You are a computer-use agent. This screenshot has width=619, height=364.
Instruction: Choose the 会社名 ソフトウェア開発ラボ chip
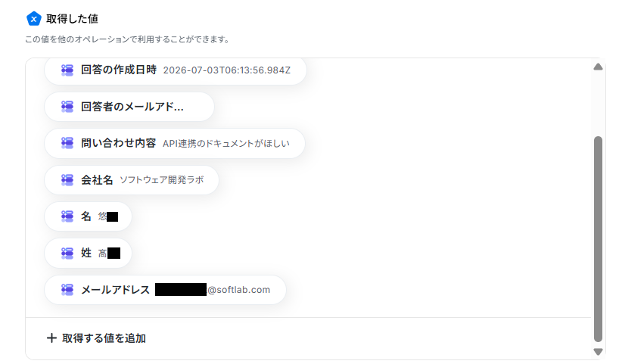(x=132, y=180)
